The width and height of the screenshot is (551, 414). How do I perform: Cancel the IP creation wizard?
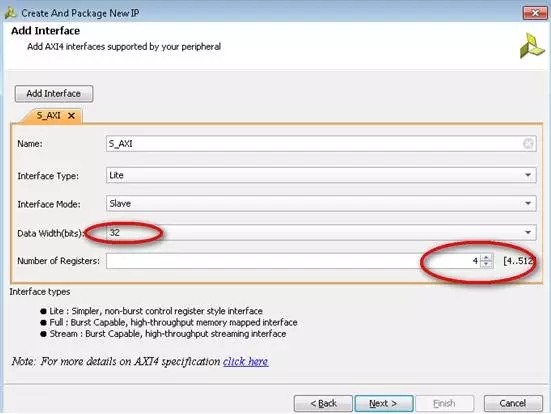[513, 403]
